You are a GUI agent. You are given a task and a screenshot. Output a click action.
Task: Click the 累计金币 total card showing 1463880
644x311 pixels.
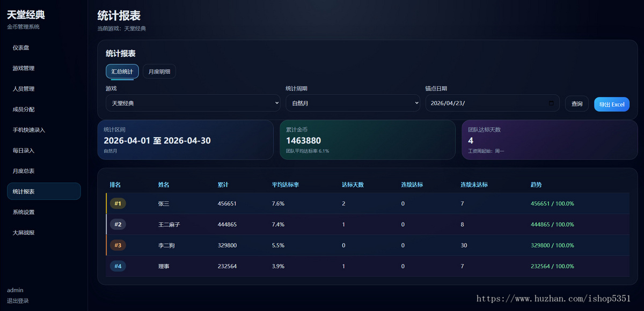point(368,140)
